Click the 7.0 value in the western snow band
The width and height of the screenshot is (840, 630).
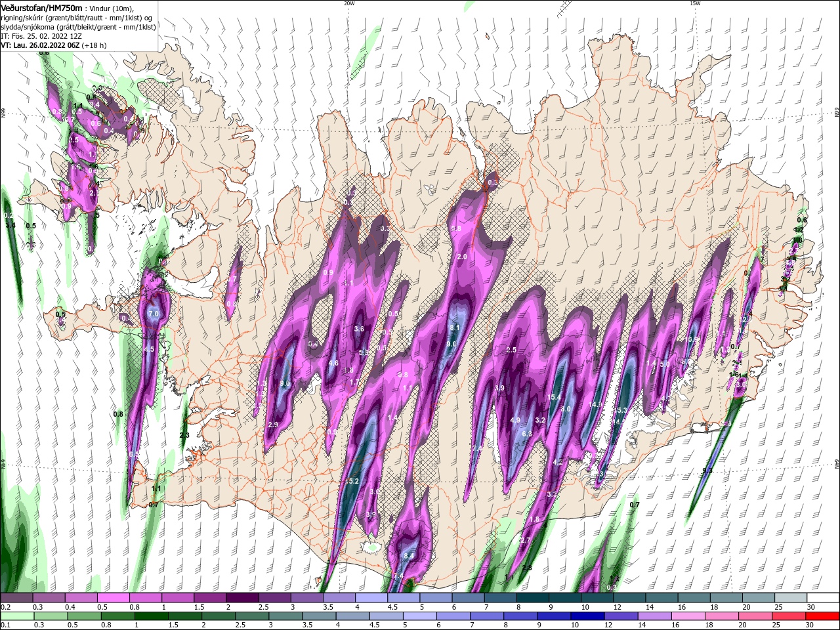pos(154,314)
